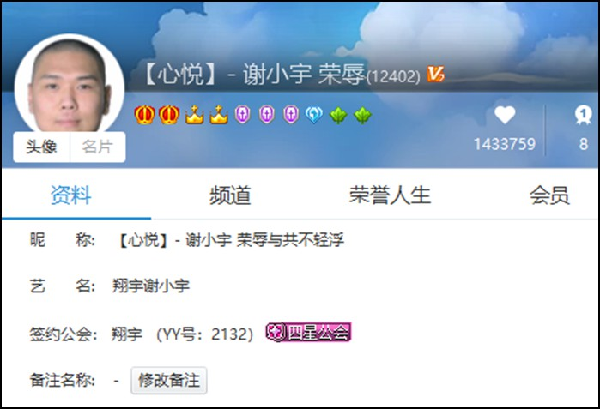Select the 名片 toggle under the avatar
This screenshot has width=600, height=409.
(x=98, y=147)
